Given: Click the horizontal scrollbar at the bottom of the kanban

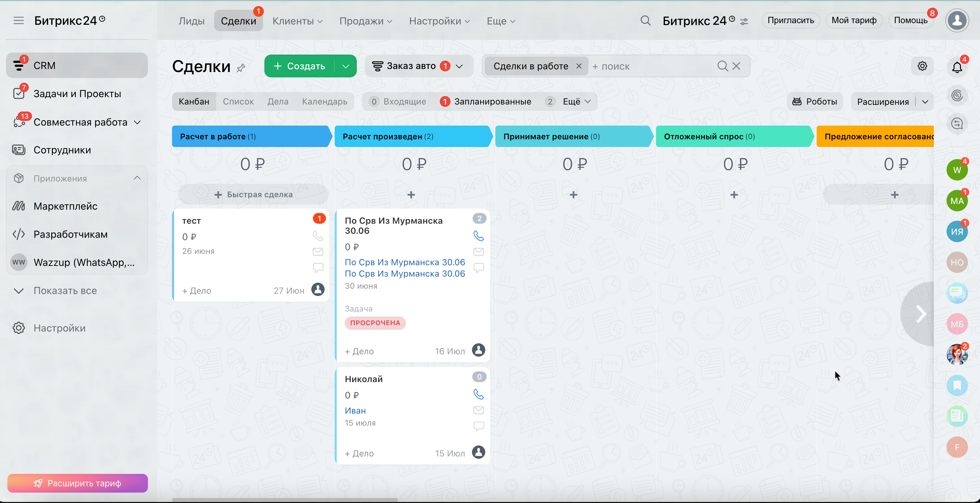Looking at the screenshot, I should [x=284, y=499].
